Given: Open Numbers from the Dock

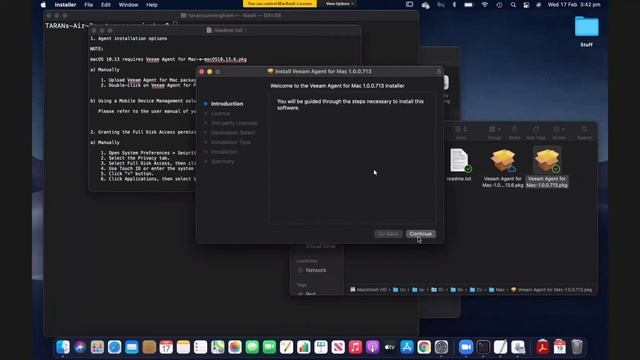Looking at the screenshot, I should [x=304, y=347].
